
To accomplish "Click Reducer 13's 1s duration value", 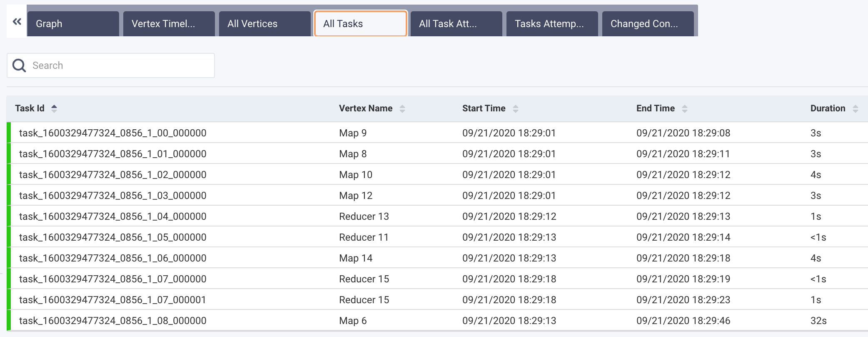I will [x=816, y=216].
